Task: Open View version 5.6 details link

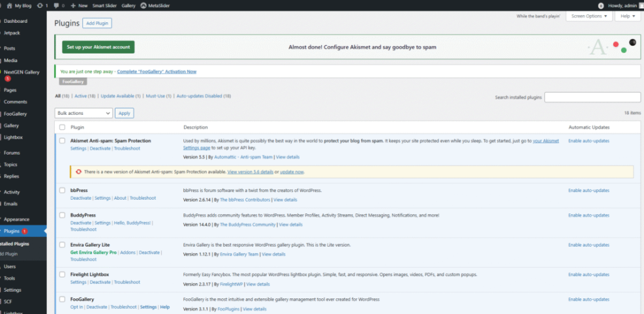Action: (x=251, y=172)
